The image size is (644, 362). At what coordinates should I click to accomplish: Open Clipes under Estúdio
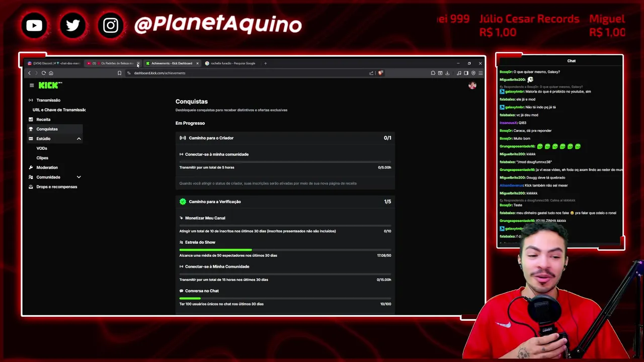click(x=42, y=158)
